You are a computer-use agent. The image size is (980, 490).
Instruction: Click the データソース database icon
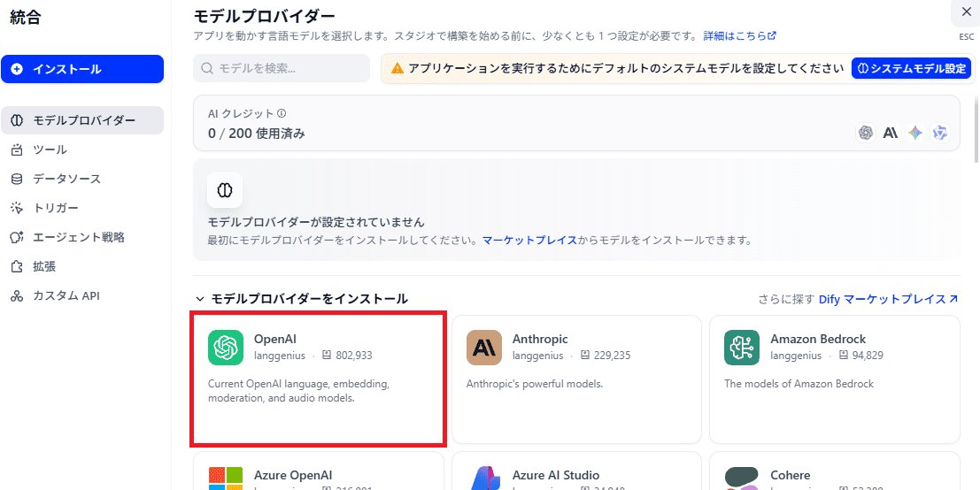click(18, 180)
